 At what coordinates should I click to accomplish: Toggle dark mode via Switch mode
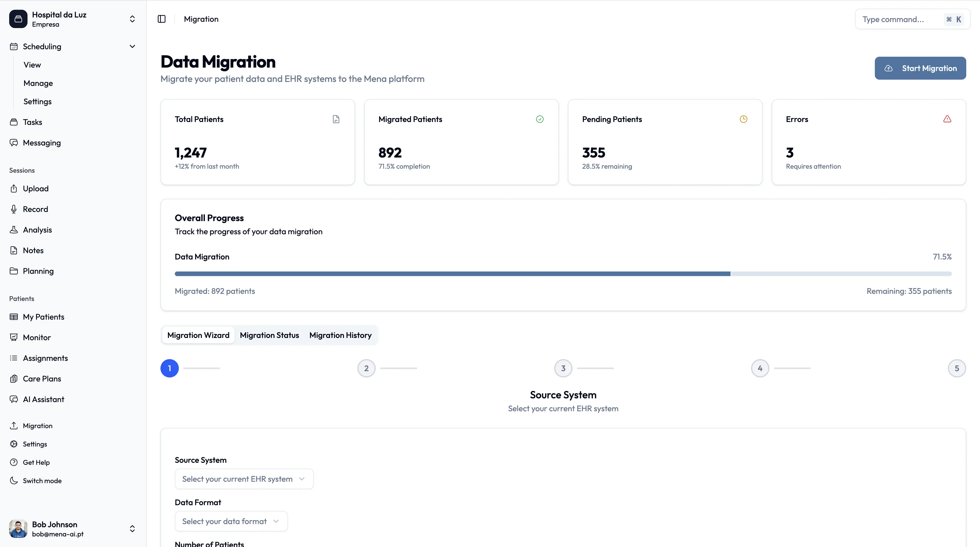point(42,481)
